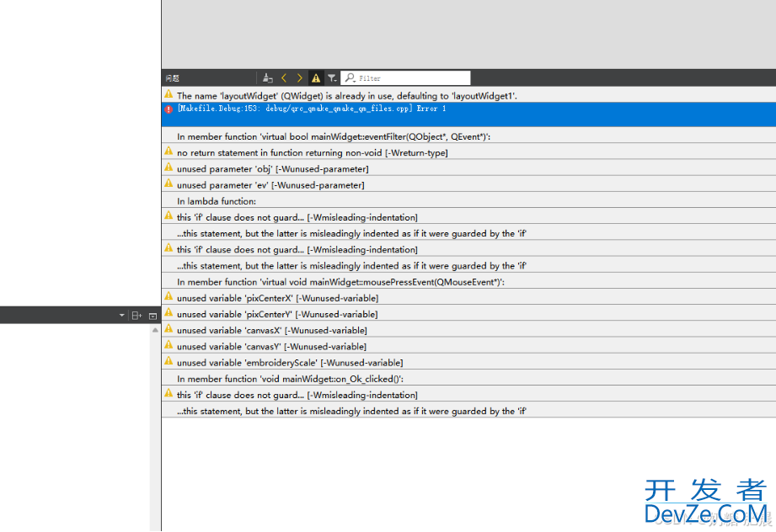Go to previous issue arrow
Screen dimensions: 776x532
[284, 77]
